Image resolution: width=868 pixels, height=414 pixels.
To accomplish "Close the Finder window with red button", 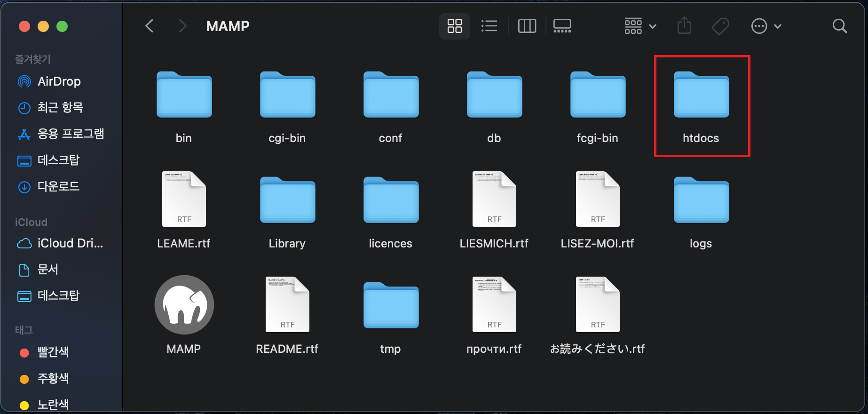I will (24, 26).
